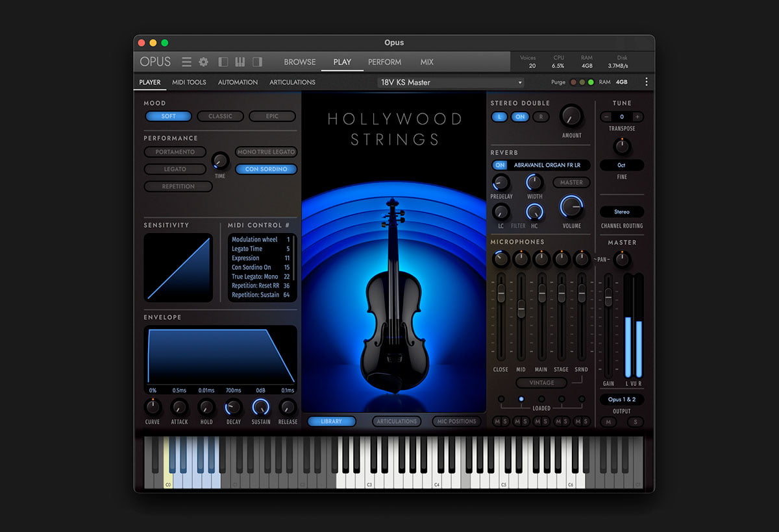
Task: Click the Vintage microphone button
Action: point(541,383)
